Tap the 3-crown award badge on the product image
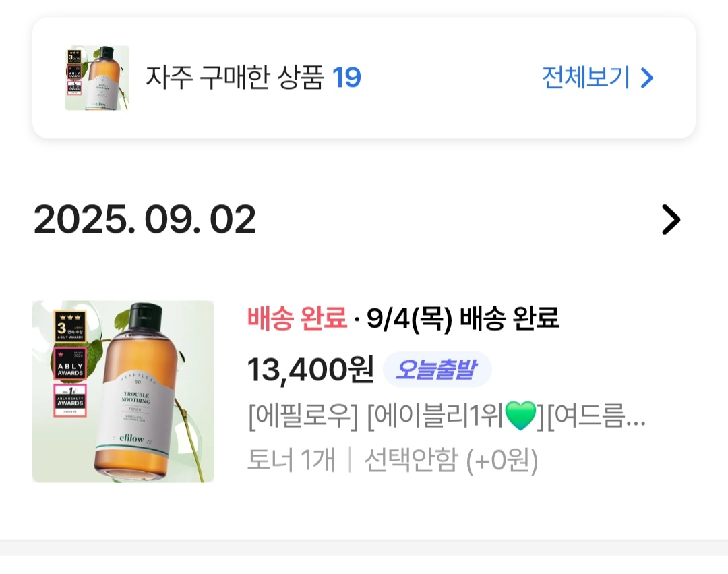728x574 pixels. click(x=69, y=328)
